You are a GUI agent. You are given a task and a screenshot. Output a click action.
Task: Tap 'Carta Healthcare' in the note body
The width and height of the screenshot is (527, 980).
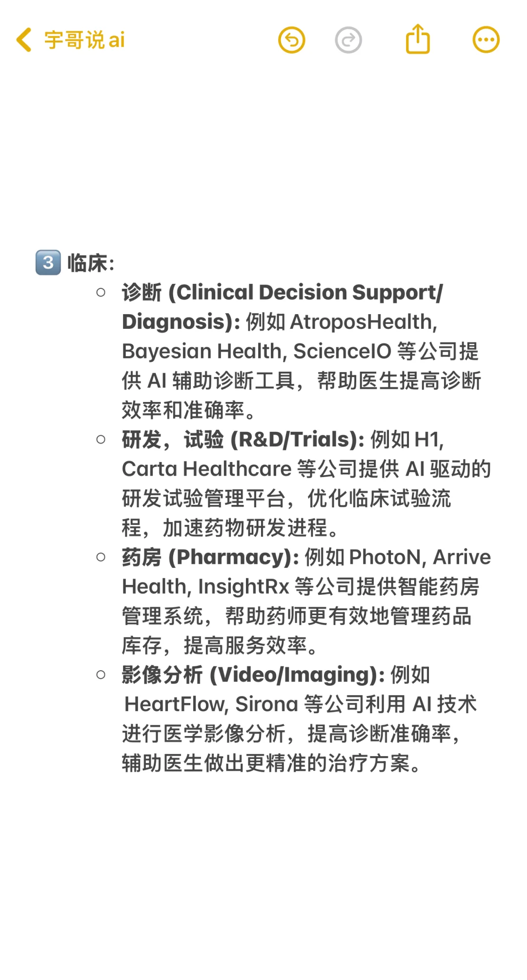coord(206,469)
